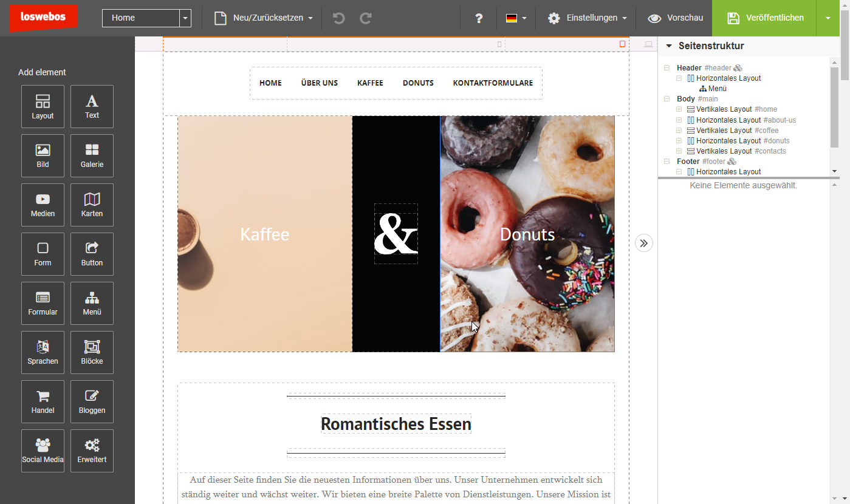The width and height of the screenshot is (850, 504).
Task: Insert a Karten map element
Action: tap(92, 205)
